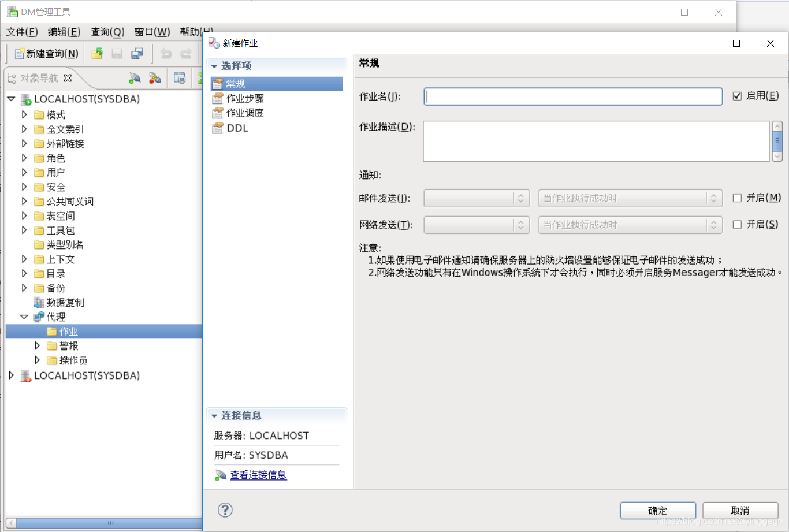This screenshot has width=789, height=532.
Task: Select the 备份 tree item
Action: 56,288
